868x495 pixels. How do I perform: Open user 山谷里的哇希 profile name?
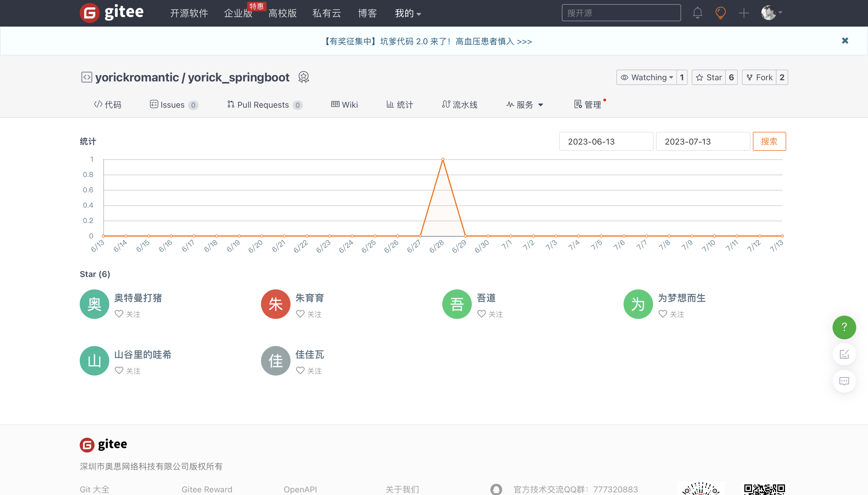[143, 355]
